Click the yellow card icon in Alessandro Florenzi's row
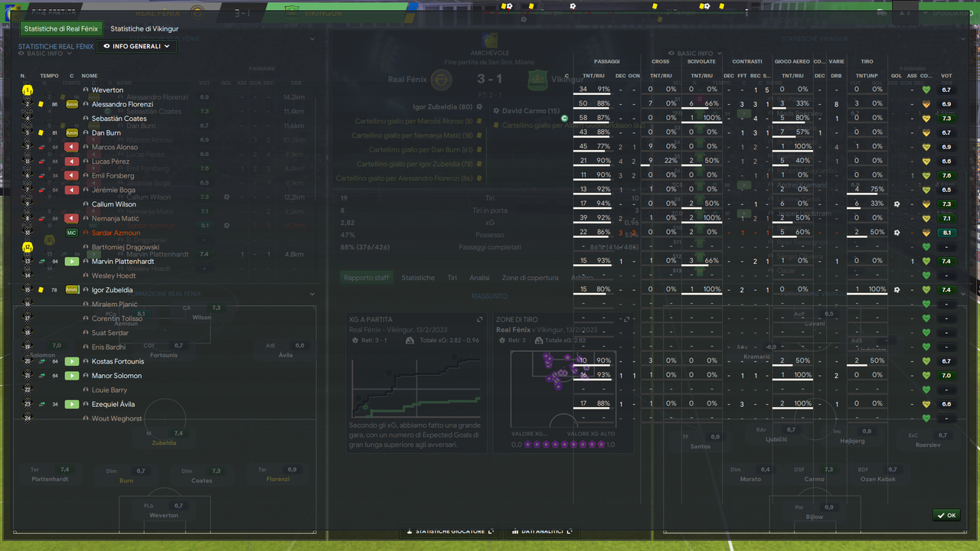 point(41,104)
